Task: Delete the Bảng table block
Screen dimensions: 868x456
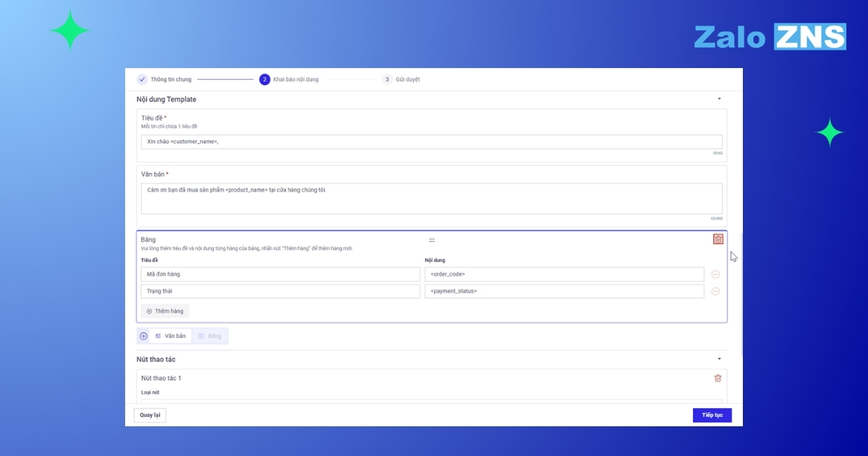Action: [718, 240]
